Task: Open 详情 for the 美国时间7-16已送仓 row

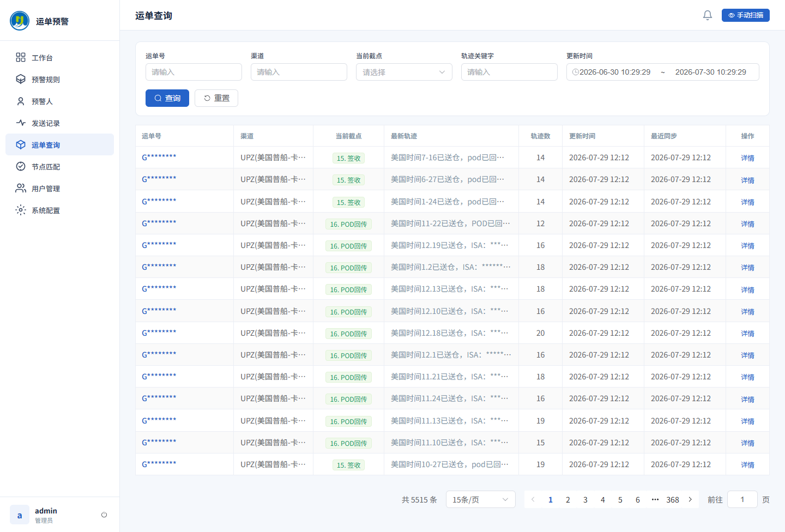Action: [x=747, y=158]
